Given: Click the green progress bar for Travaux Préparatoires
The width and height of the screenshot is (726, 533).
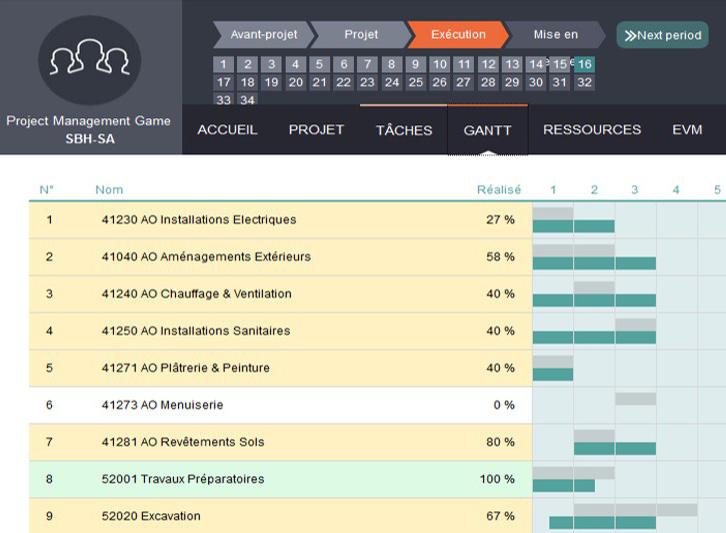Looking at the screenshot, I should 563,486.
